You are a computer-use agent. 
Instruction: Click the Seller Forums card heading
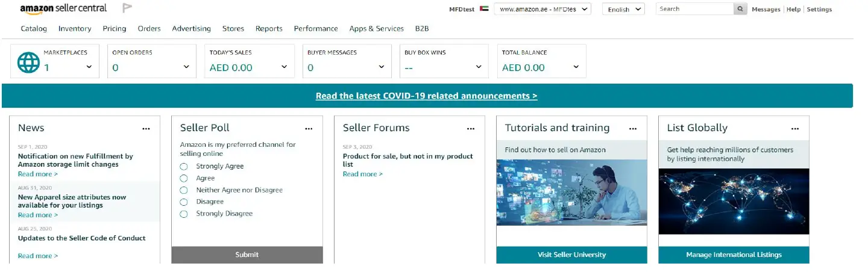click(376, 128)
